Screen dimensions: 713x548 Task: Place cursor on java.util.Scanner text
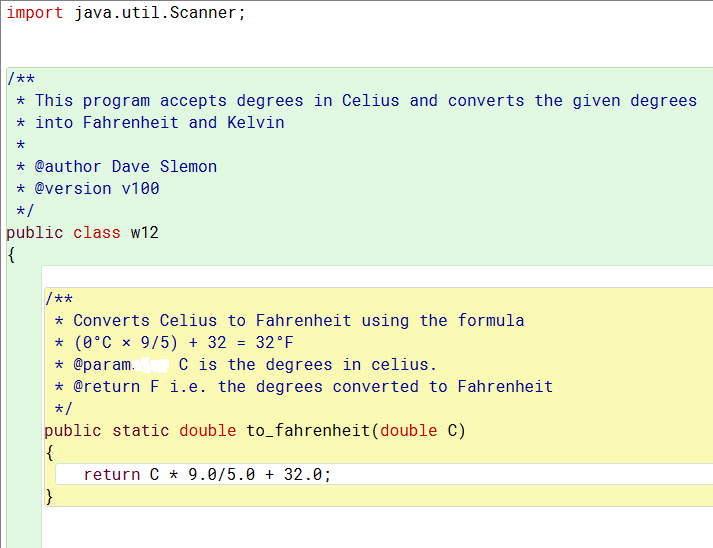tap(155, 13)
